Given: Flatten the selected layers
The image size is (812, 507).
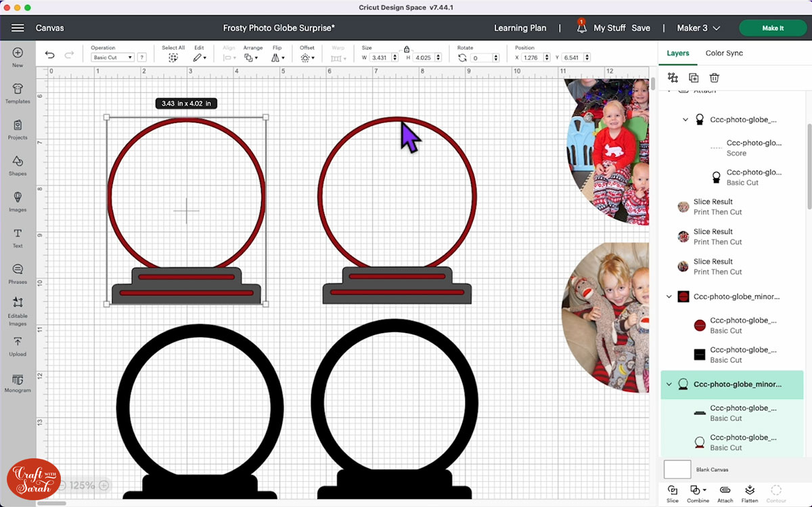Looking at the screenshot, I should point(750,492).
